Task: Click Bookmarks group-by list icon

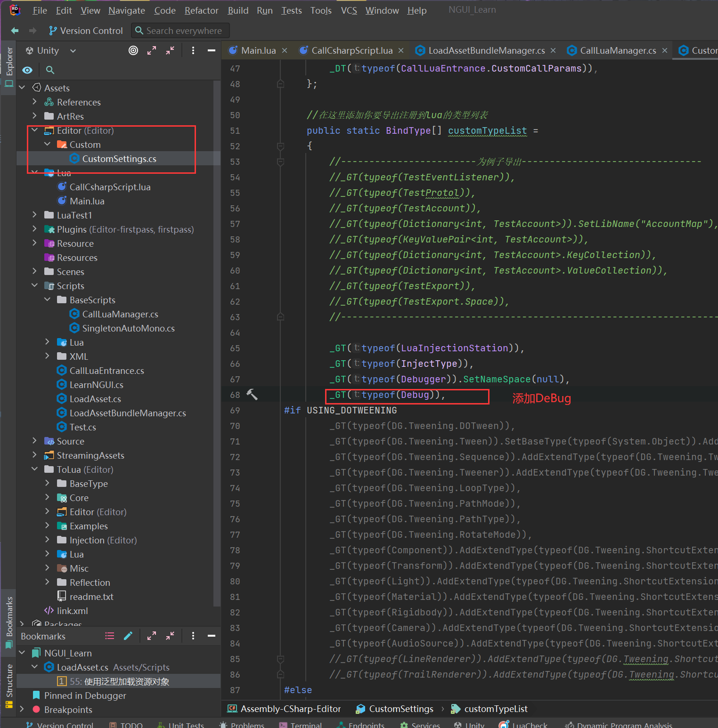Action: coord(110,636)
